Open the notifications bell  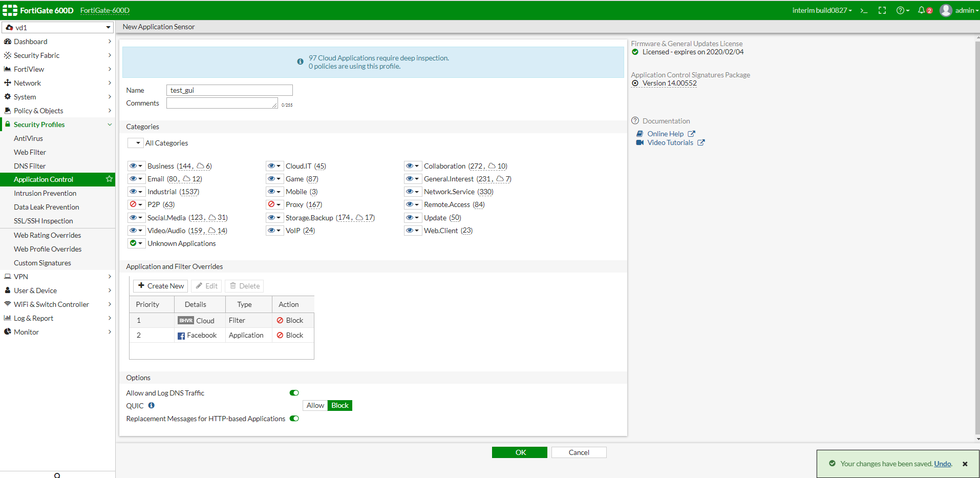pyautogui.click(x=922, y=10)
